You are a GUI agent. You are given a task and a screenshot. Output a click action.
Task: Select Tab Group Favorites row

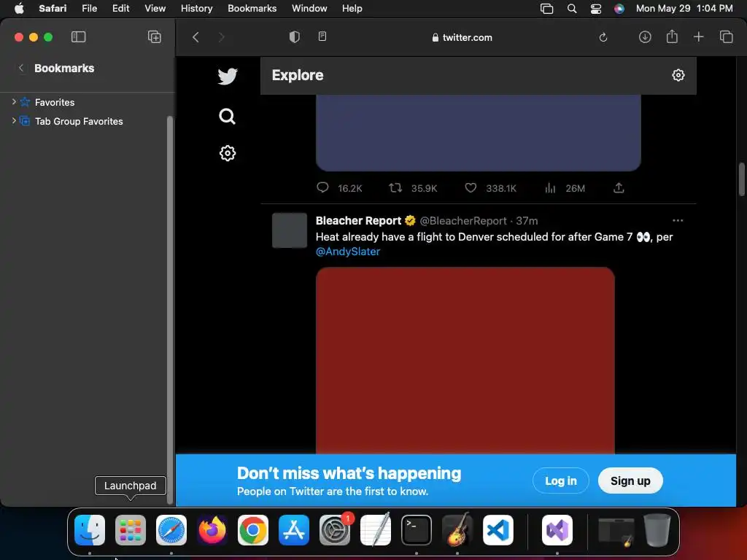[x=79, y=122]
